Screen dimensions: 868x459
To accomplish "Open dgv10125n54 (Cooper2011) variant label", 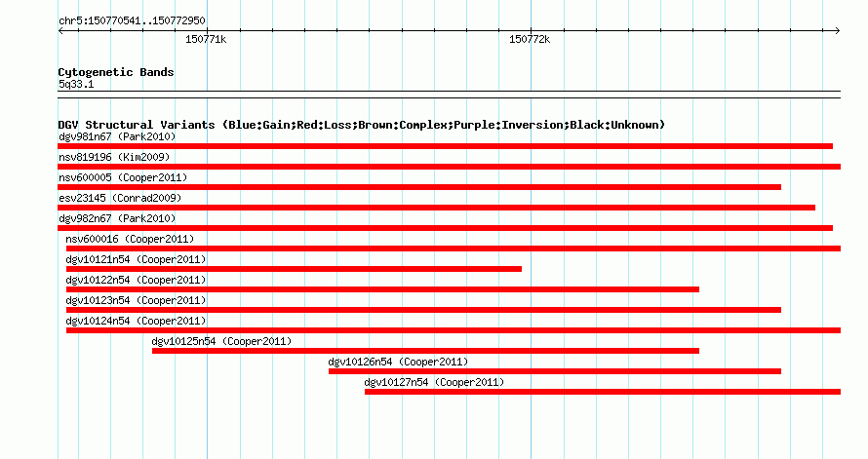I will pos(221,341).
